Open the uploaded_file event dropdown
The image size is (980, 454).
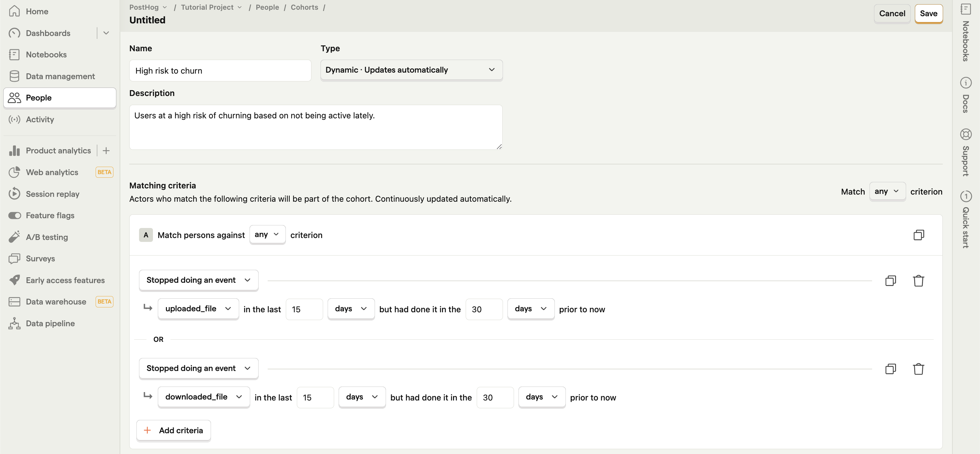click(198, 309)
